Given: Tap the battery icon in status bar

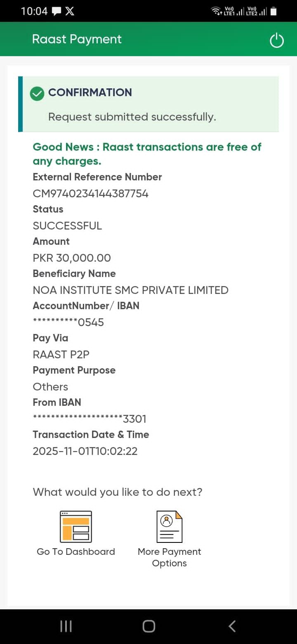Looking at the screenshot, I should point(273,11).
